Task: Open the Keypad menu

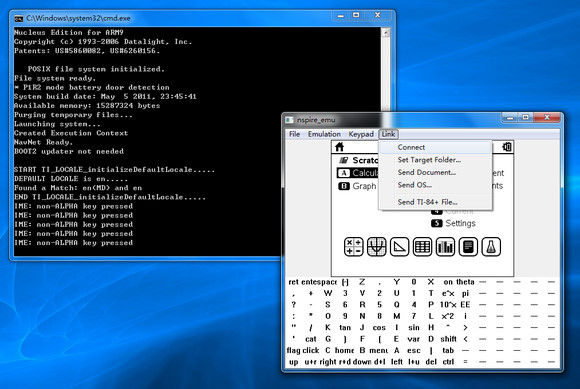Action: click(x=361, y=134)
